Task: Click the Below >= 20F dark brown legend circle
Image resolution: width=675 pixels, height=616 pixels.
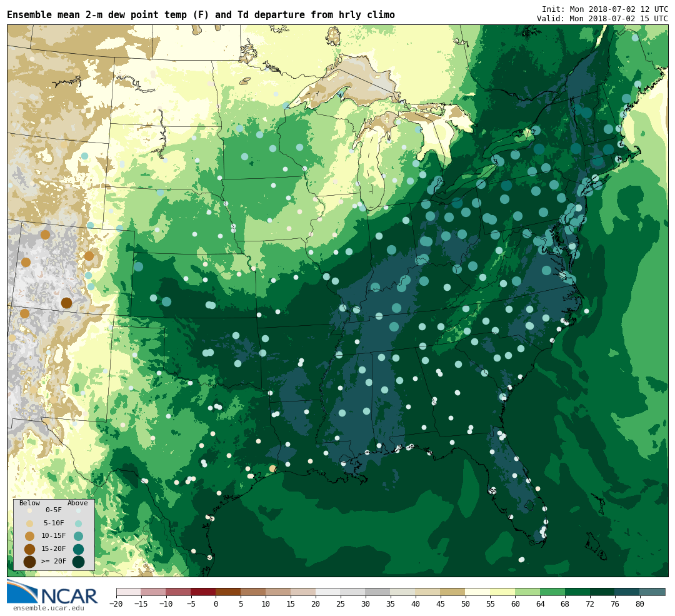Action: coord(30,562)
